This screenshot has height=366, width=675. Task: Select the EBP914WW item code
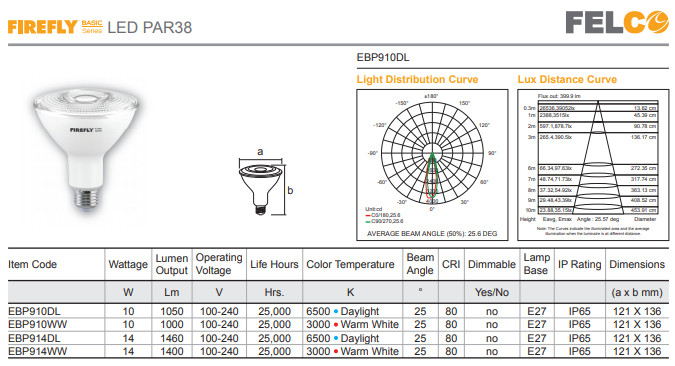pyautogui.click(x=37, y=351)
